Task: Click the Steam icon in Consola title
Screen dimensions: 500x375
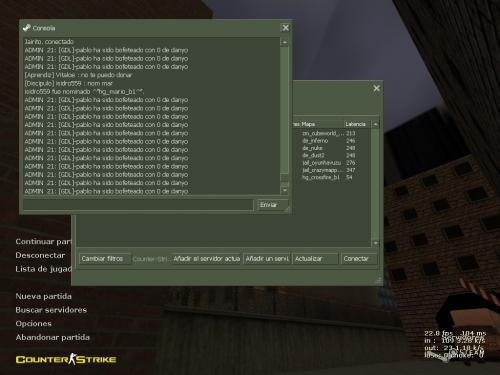Action: point(27,28)
